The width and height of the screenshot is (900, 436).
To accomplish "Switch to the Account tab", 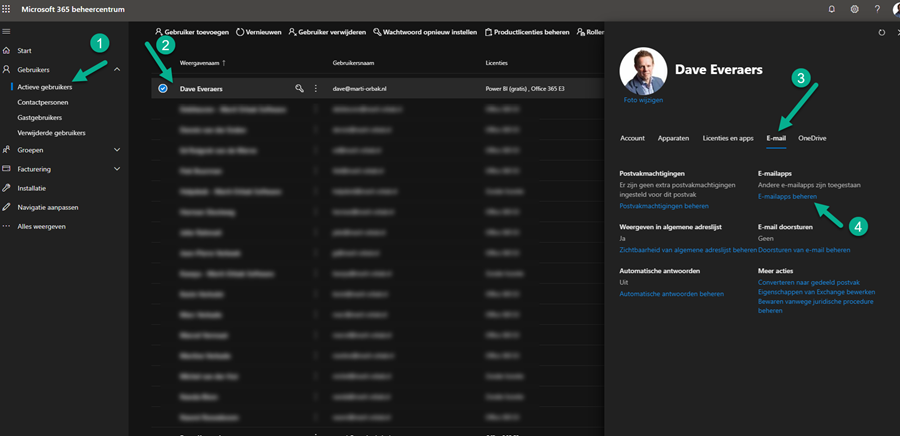I will tap(632, 138).
